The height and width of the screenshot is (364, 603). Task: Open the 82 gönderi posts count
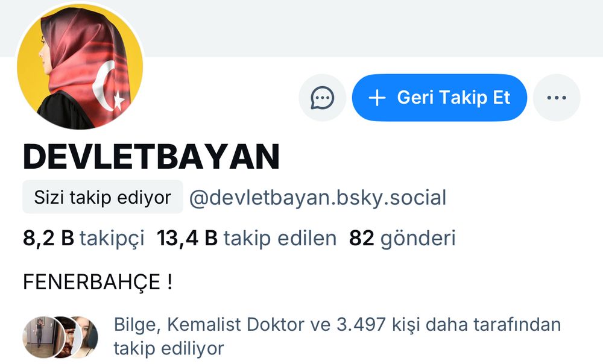click(x=402, y=238)
